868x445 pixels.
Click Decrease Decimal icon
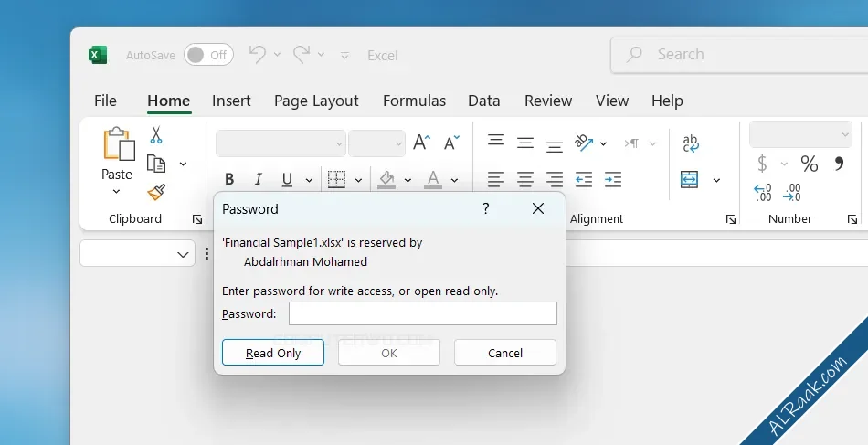[792, 192]
